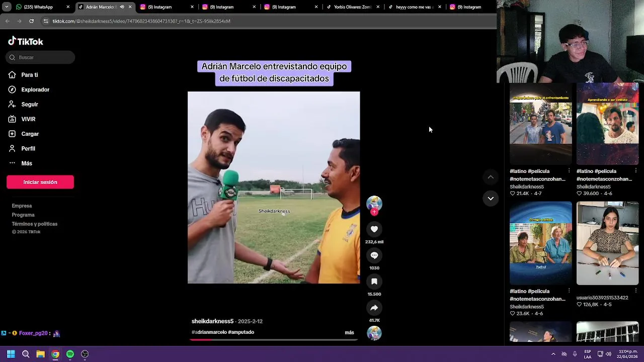
Task: Click #adrianmarcelo hashtag
Action: tap(209, 332)
